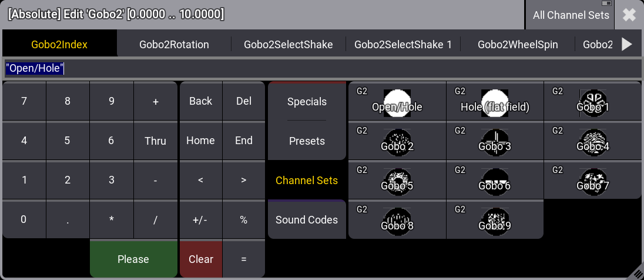Choose the Gobo 5 pattern
Image resolution: width=644 pixels, height=280 pixels.
click(x=397, y=180)
